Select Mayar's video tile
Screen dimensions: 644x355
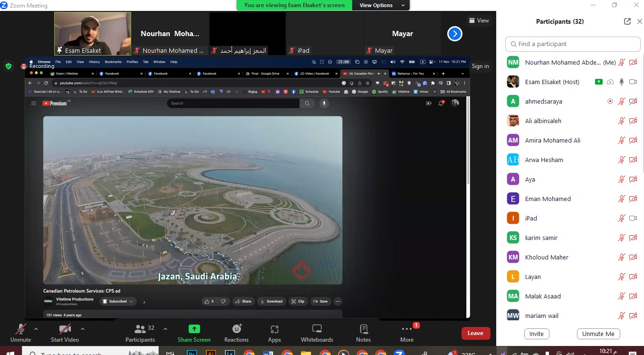point(402,34)
